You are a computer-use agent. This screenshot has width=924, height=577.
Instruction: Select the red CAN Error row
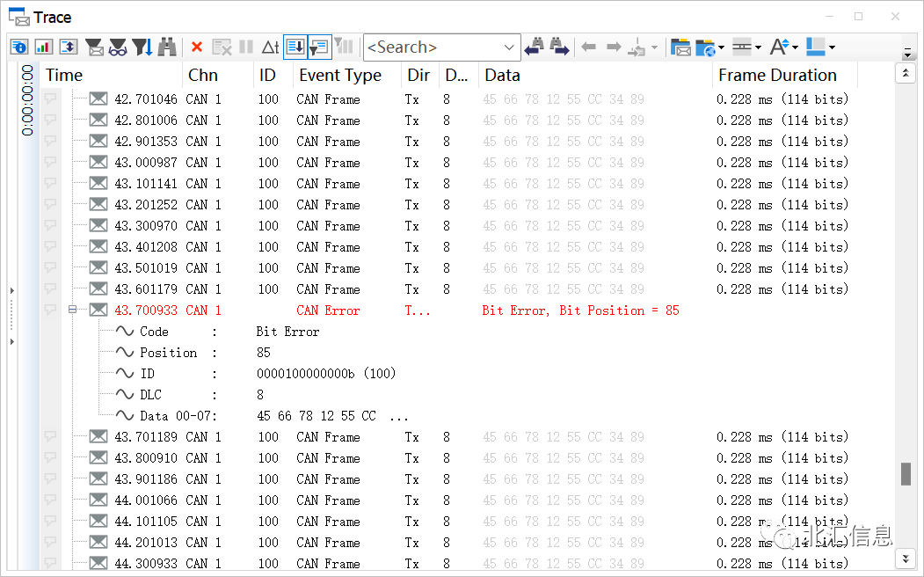[x=352, y=310]
